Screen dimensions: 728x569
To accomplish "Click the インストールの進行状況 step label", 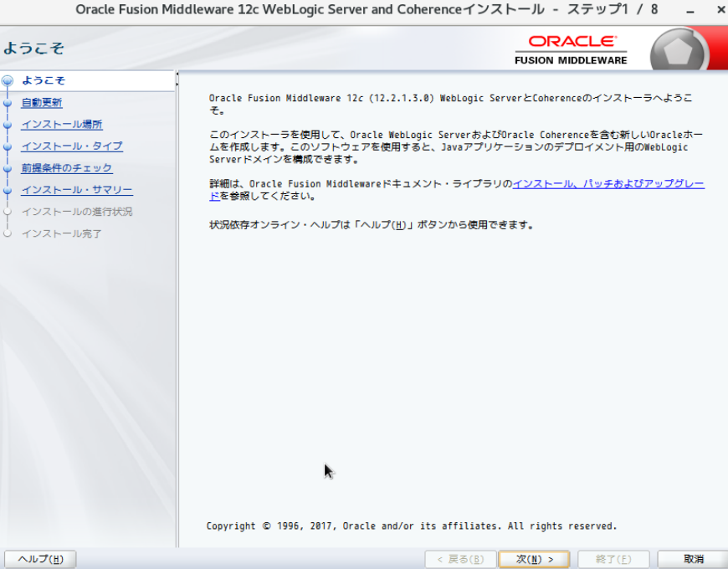I will coord(77,212).
